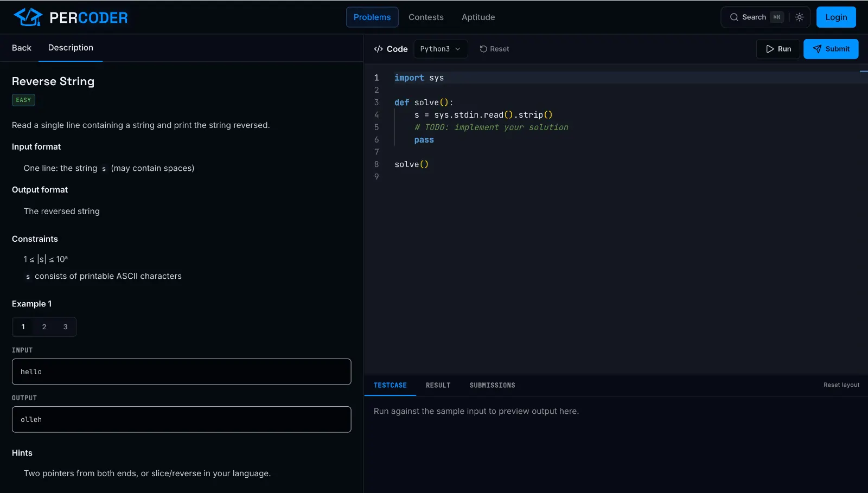The width and height of the screenshot is (868, 493).
Task: Open the Python3 language dropdown
Action: [441, 49]
